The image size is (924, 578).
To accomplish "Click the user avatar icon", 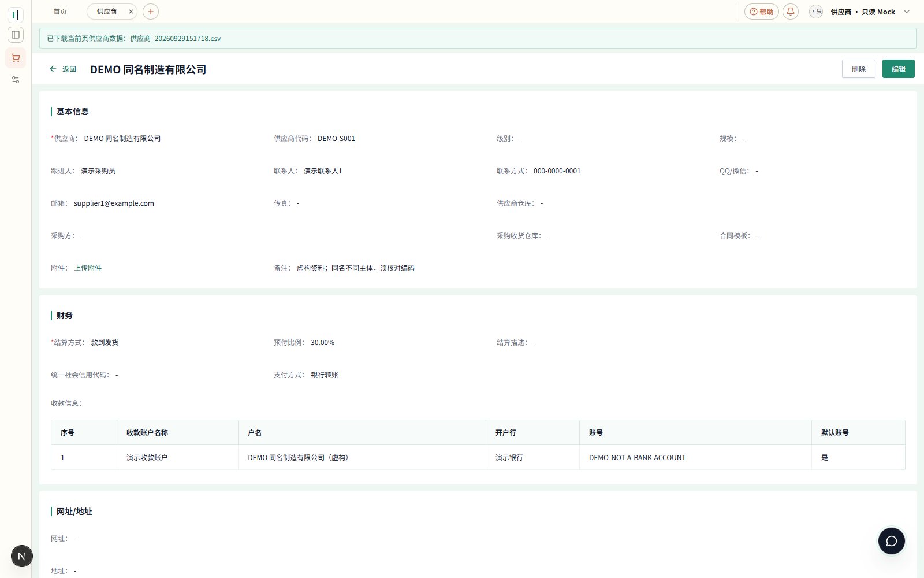I will pos(816,12).
